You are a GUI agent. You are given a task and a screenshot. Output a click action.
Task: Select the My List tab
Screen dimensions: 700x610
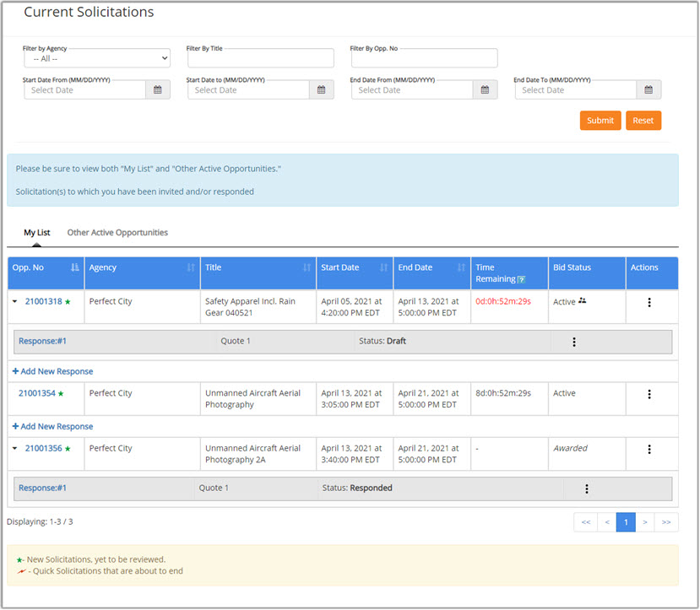pyautogui.click(x=36, y=233)
